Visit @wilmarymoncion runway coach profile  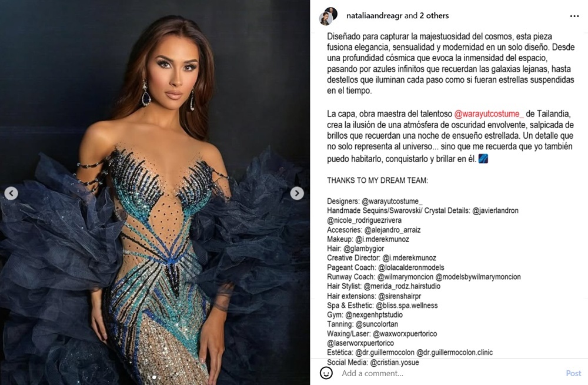(x=405, y=277)
